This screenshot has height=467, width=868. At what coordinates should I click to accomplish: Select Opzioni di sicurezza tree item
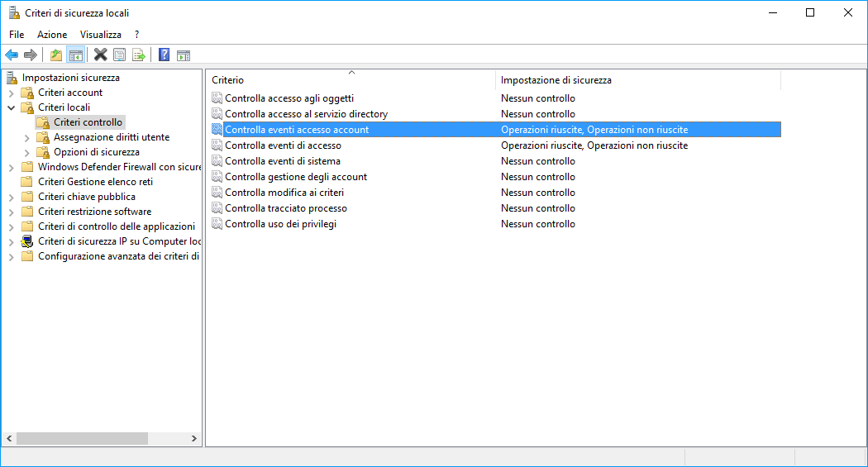[97, 152]
